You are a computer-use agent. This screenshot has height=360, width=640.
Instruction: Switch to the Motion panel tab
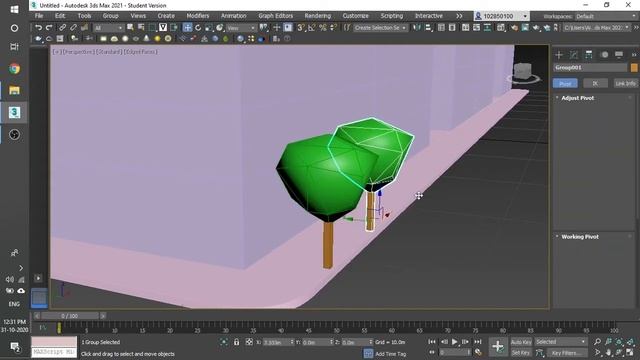pos(604,55)
